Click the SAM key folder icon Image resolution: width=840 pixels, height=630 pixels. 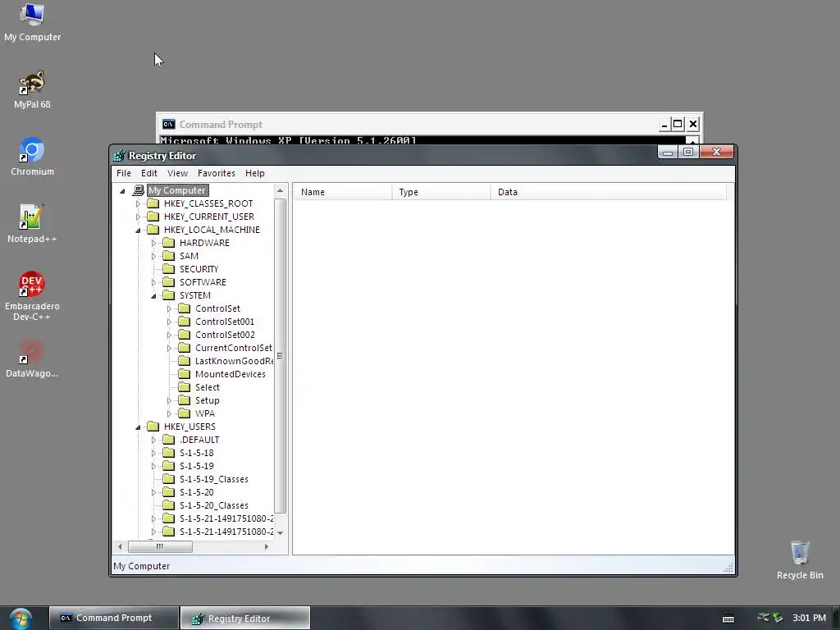169,256
